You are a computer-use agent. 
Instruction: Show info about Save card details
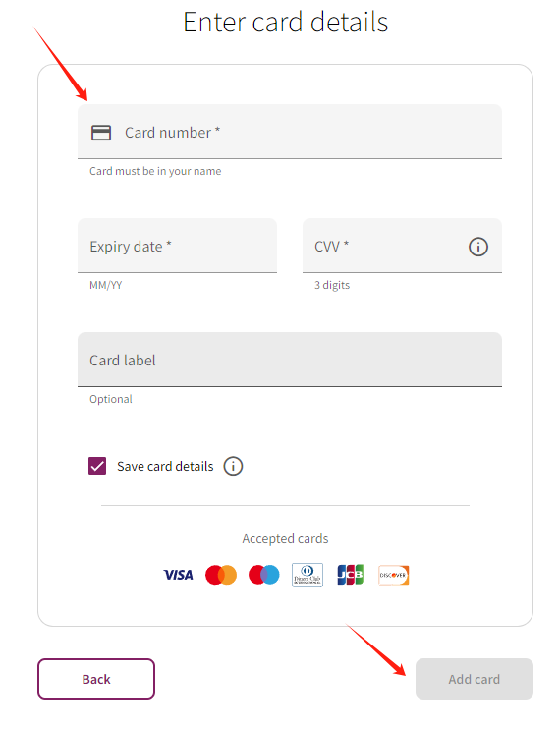tap(233, 466)
